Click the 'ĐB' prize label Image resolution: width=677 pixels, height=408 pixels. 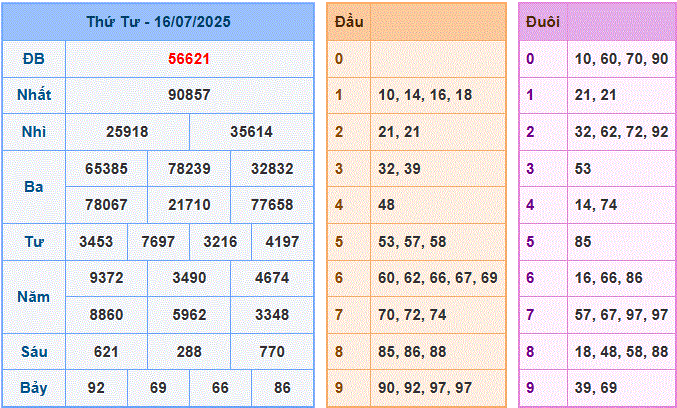[34, 59]
